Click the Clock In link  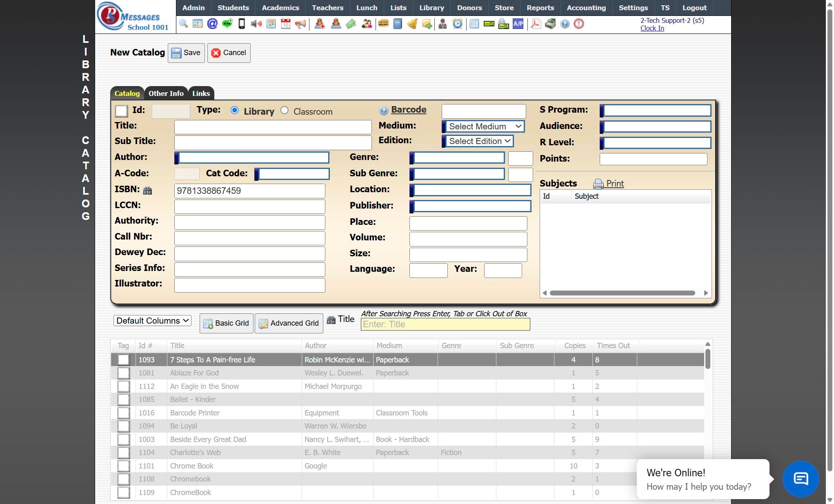click(652, 28)
